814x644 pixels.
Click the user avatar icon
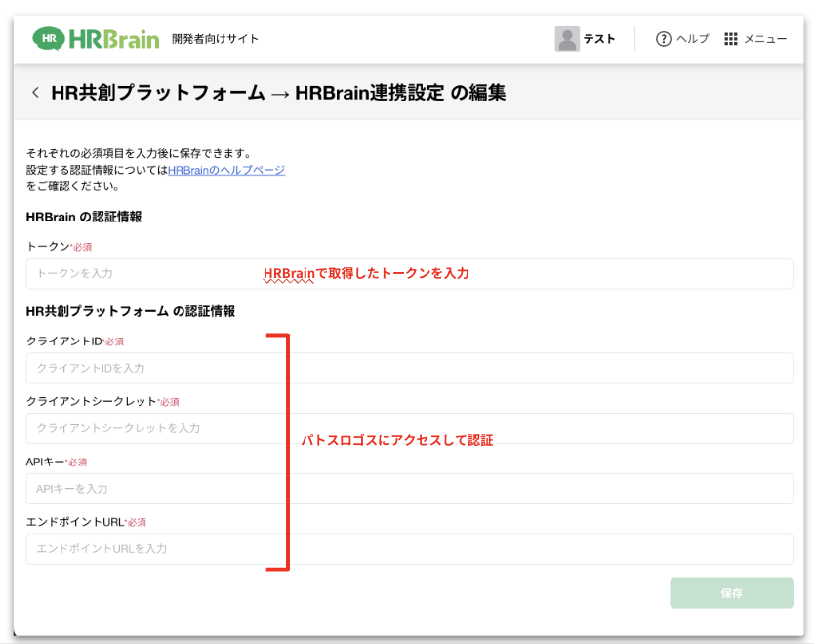[x=567, y=39]
